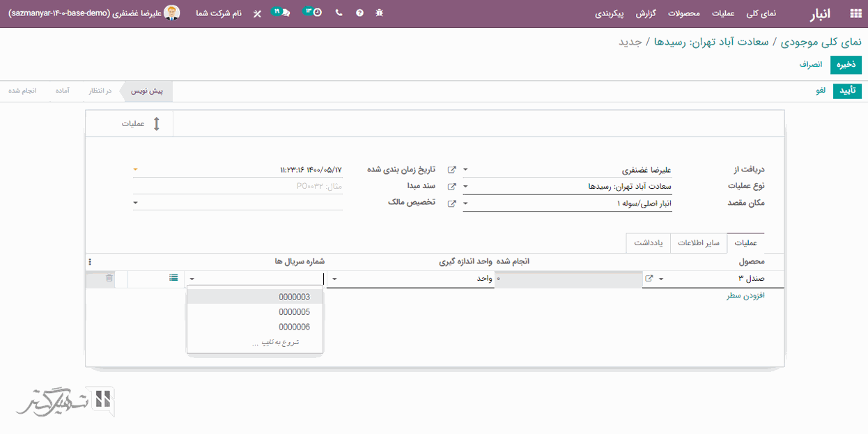The height and width of the screenshot is (434, 868).
Task: Switch to the یادداشت tab
Action: 648,243
